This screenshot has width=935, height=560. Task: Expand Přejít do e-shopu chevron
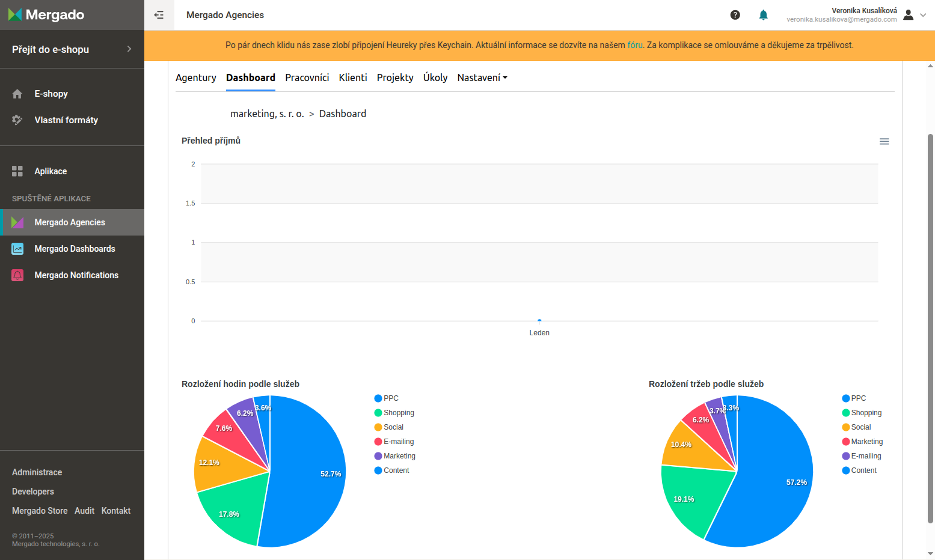tap(129, 49)
